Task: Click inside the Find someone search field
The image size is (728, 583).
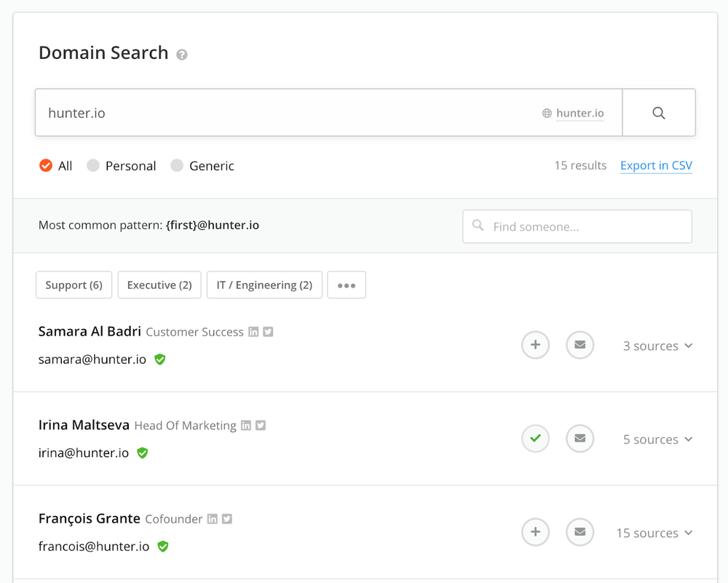Action: (577, 226)
